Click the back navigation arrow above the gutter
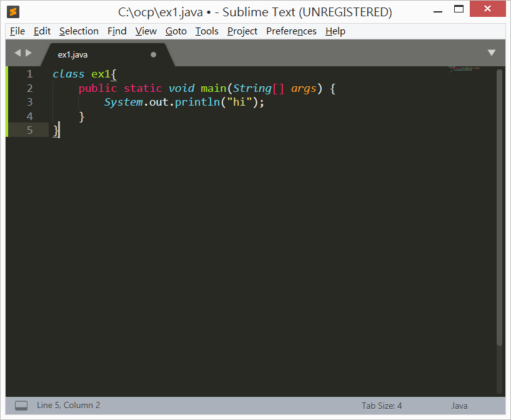This screenshot has height=420, width=511. (x=16, y=52)
